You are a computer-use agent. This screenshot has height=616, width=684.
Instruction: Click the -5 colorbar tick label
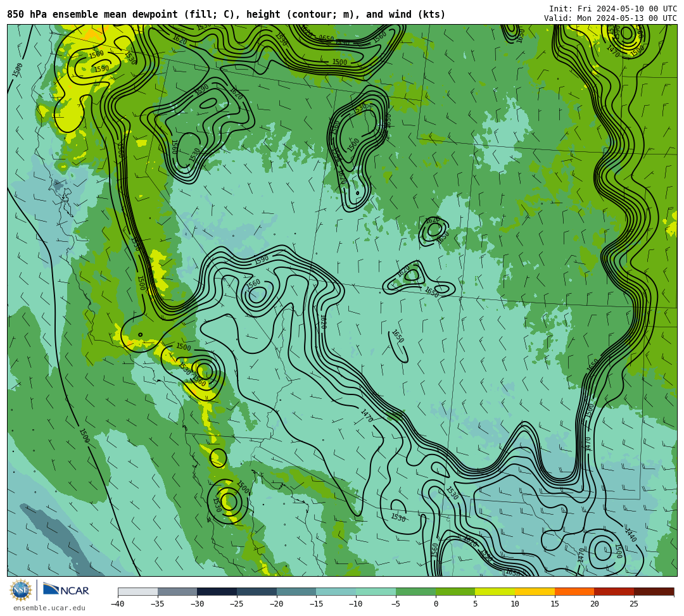point(396,604)
